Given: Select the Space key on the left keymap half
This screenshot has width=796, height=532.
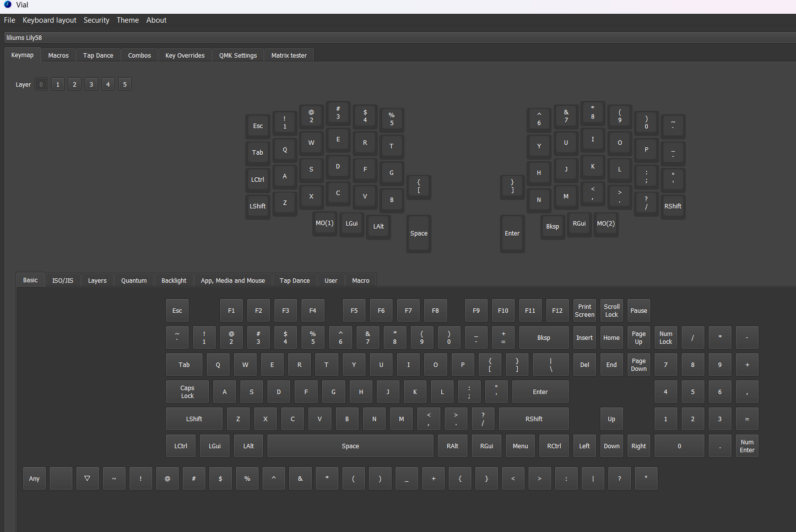Looking at the screenshot, I should (x=418, y=234).
